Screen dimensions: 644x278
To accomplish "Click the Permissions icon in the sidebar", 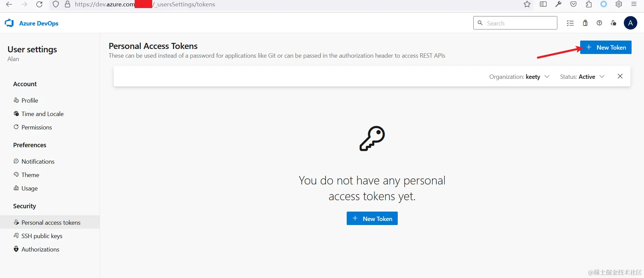I will pyautogui.click(x=16, y=127).
